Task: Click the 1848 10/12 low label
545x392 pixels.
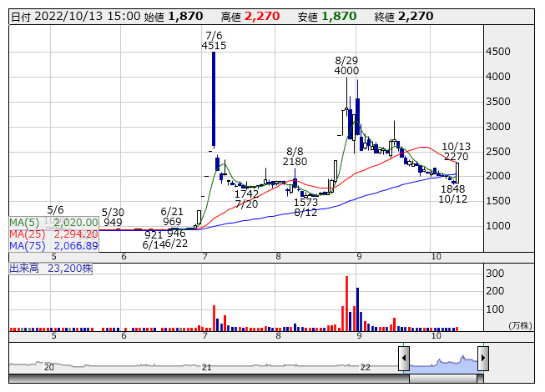Action: coord(453,194)
